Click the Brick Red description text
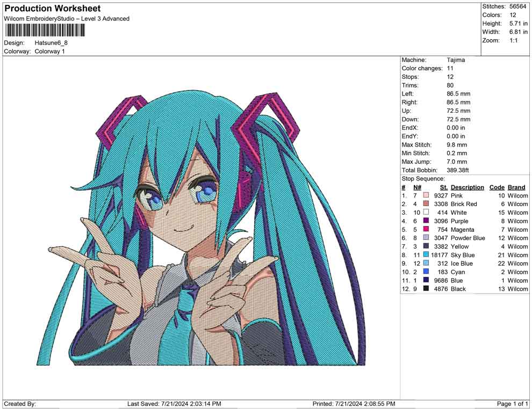 tap(464, 204)
